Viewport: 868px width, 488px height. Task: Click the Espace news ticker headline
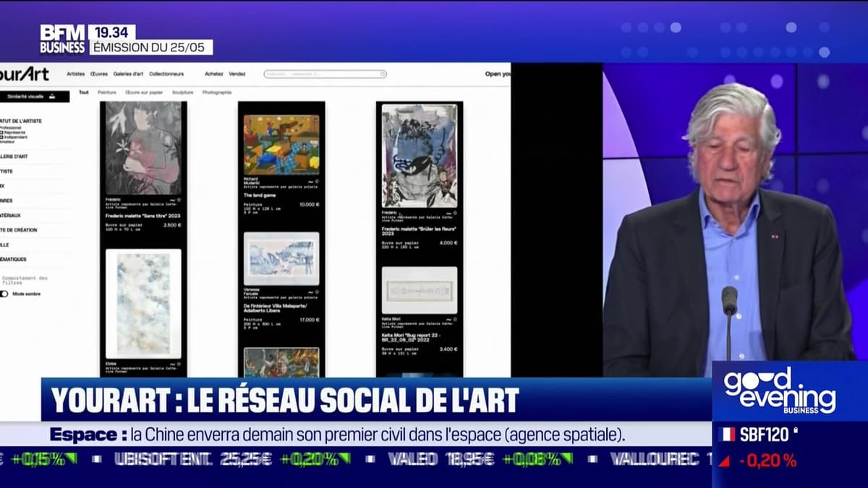tap(338, 435)
